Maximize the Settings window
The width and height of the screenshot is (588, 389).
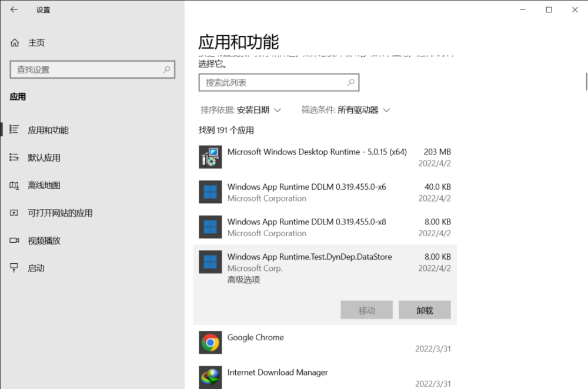[549, 10]
